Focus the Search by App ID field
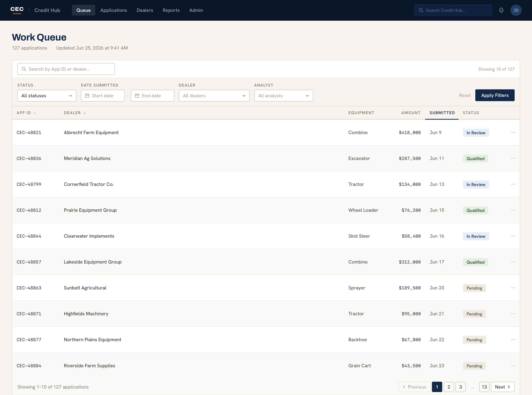 pyautogui.click(x=66, y=69)
